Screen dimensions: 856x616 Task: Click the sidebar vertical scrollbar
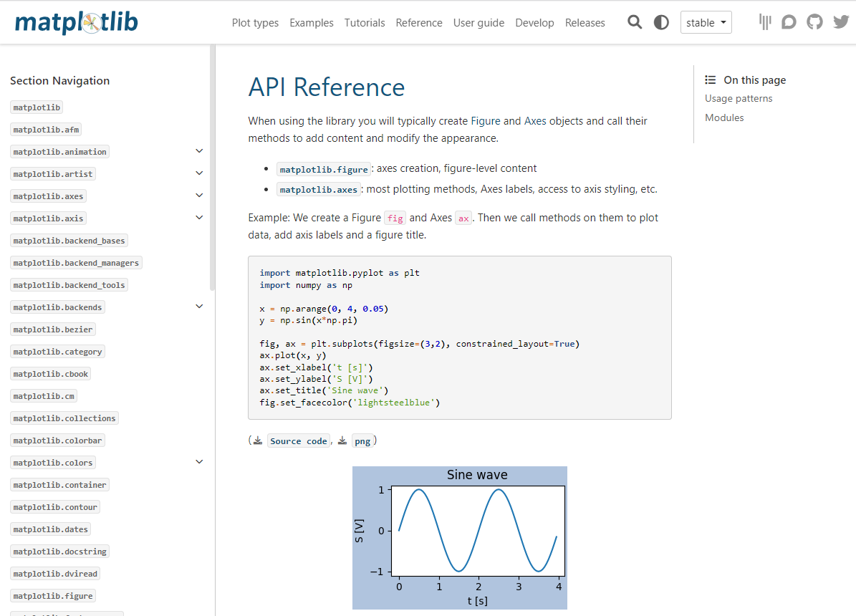tap(212, 168)
